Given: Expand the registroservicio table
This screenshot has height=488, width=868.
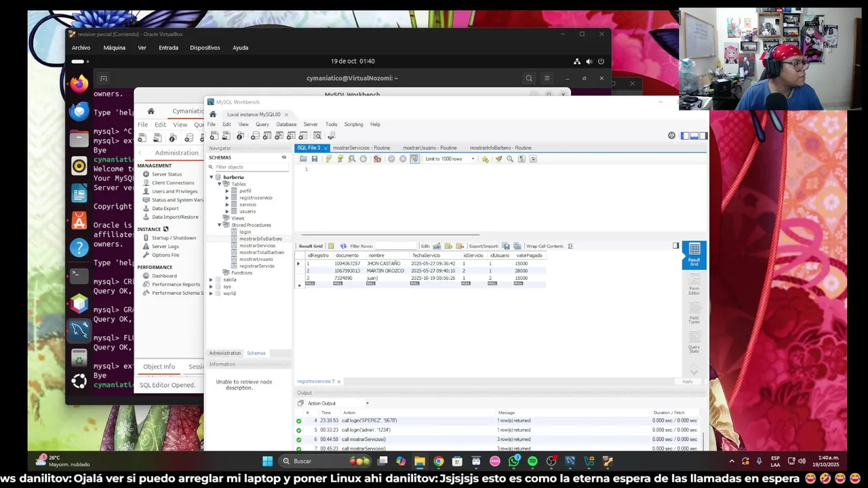Looking at the screenshot, I should (227, 197).
